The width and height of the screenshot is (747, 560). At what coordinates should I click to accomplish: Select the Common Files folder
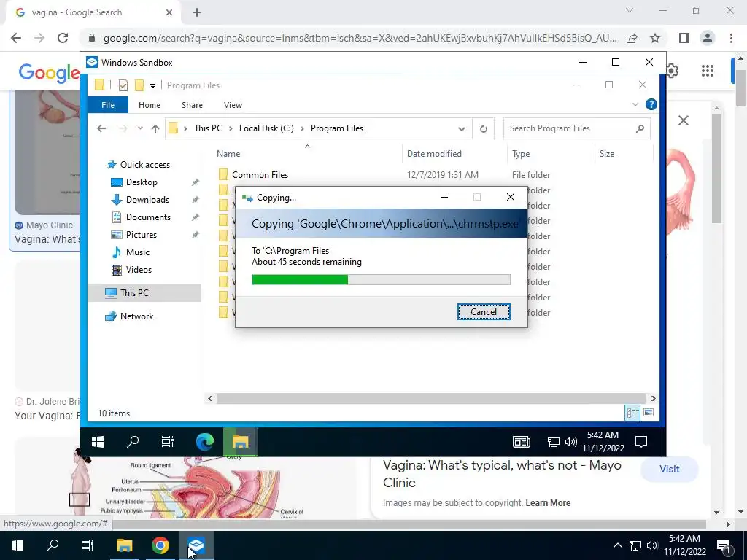point(260,175)
